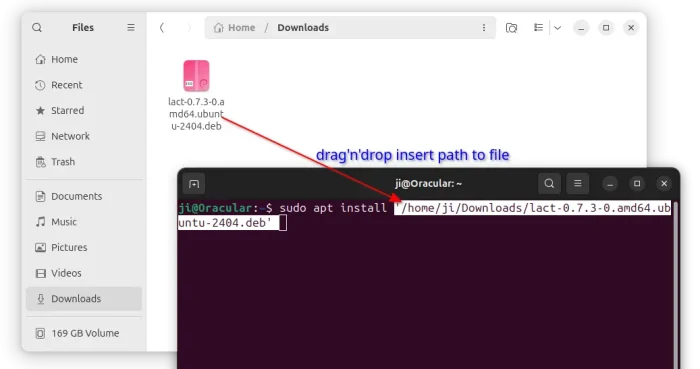Open the Music folder in the sidebar
Image resolution: width=700 pixels, height=369 pixels.
pyautogui.click(x=84, y=222)
